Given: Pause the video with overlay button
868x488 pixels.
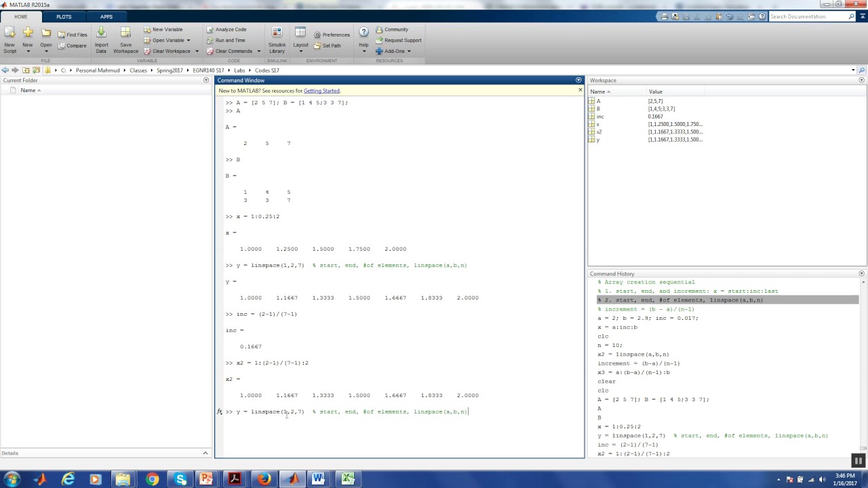Looking at the screenshot, I should click(x=858, y=462).
